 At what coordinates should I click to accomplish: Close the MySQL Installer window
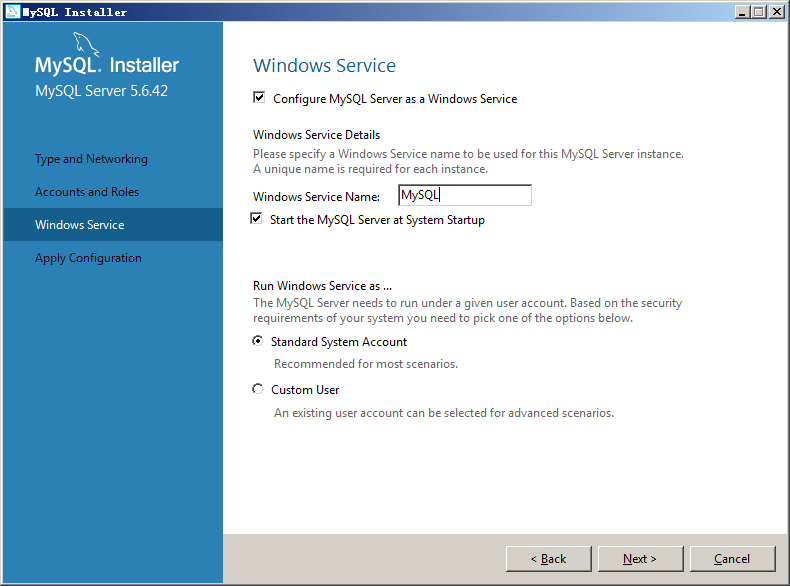click(776, 12)
